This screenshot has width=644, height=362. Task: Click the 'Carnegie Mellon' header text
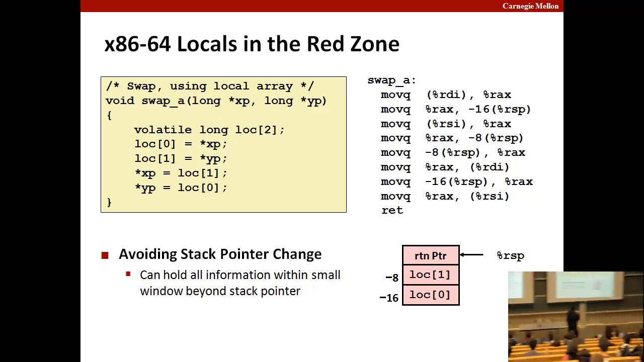[530, 6]
